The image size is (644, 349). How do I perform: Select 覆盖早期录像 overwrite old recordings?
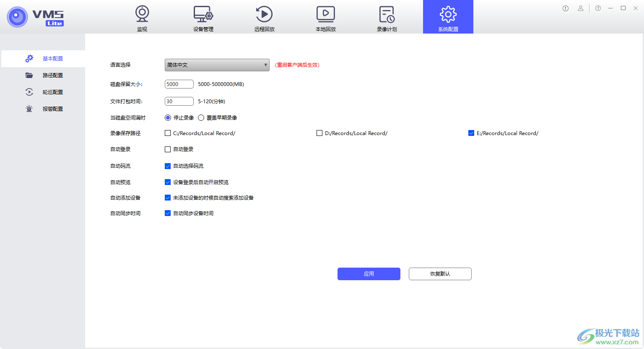(x=201, y=117)
